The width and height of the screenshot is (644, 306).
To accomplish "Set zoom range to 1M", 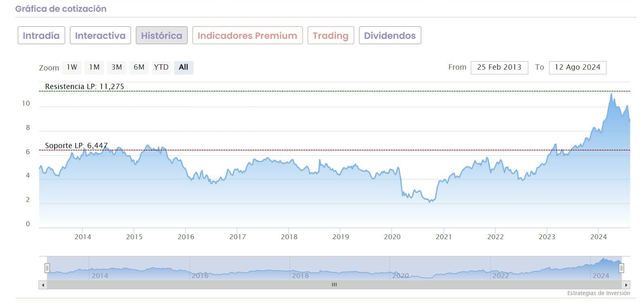I will [94, 67].
